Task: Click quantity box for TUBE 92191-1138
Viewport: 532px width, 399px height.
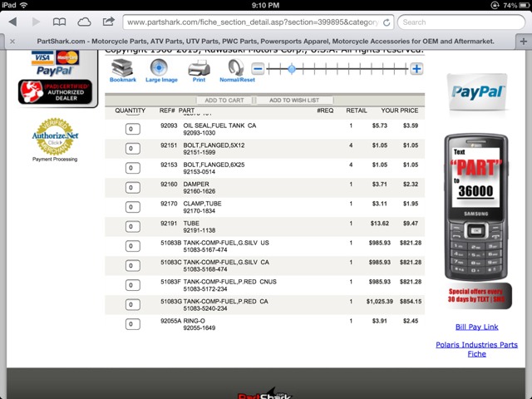Action: click(133, 227)
